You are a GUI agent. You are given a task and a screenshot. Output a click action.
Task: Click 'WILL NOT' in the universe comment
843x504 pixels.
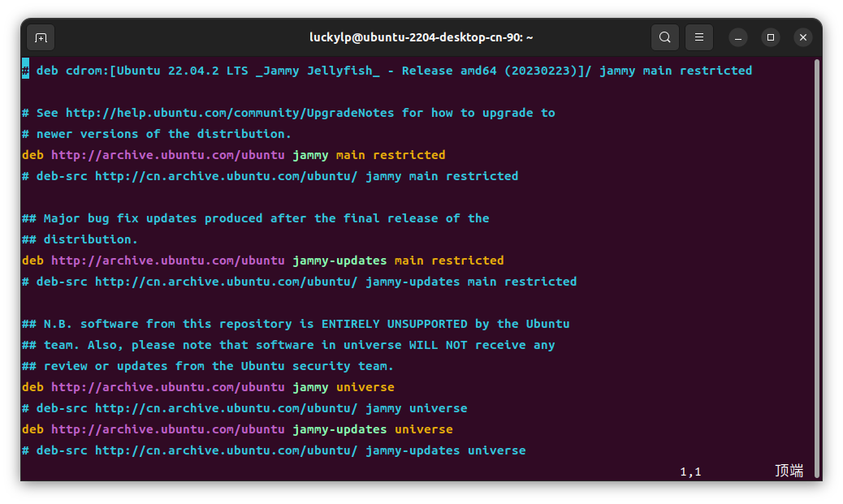click(x=439, y=345)
